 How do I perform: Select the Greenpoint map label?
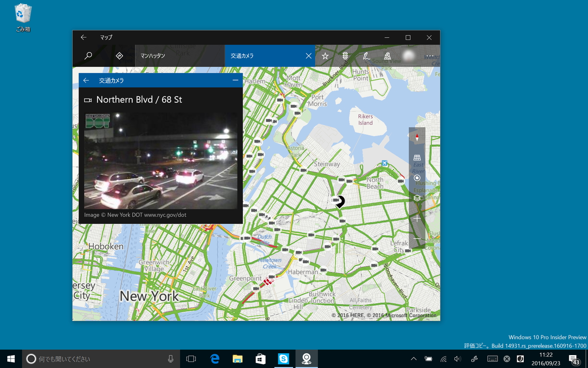[x=245, y=279]
